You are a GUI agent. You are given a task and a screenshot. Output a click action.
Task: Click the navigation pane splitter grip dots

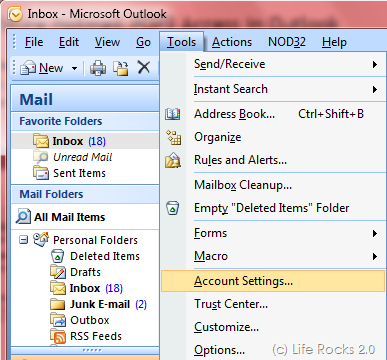92,350
